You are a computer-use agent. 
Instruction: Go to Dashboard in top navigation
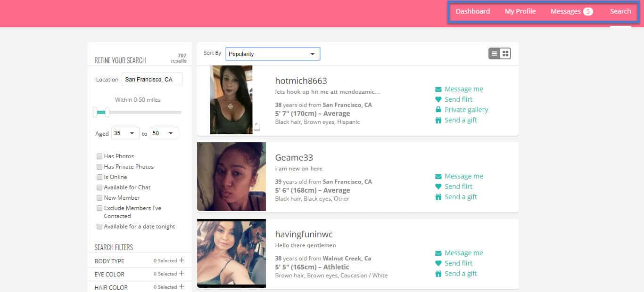pyautogui.click(x=473, y=11)
